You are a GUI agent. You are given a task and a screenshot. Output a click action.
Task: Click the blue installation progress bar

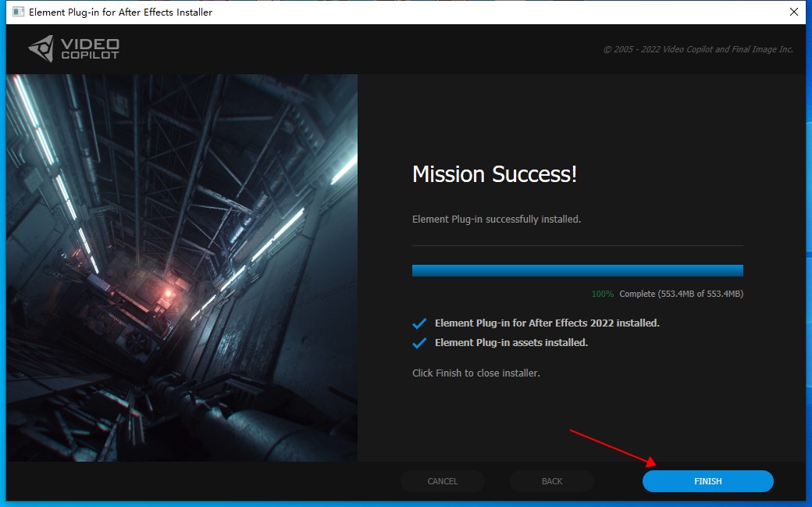point(578,270)
